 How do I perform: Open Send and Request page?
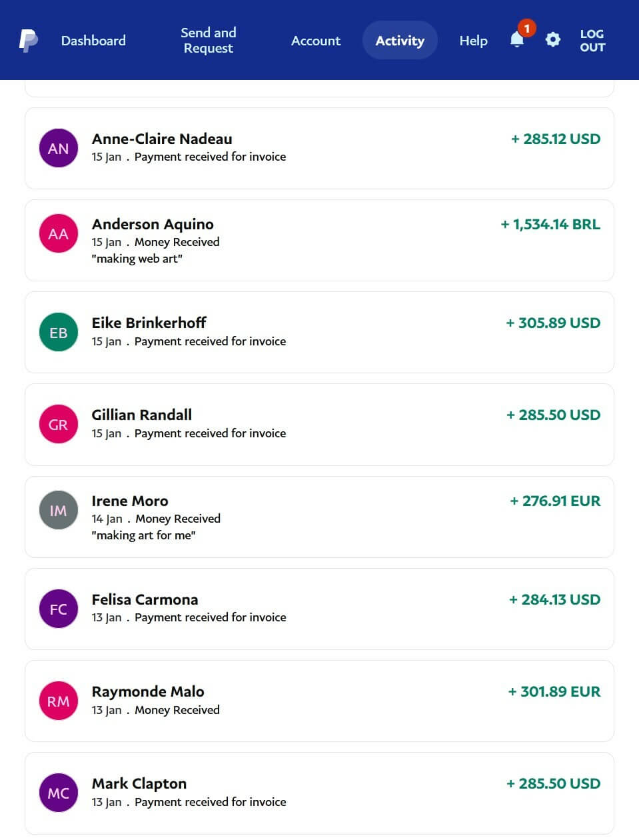(209, 41)
